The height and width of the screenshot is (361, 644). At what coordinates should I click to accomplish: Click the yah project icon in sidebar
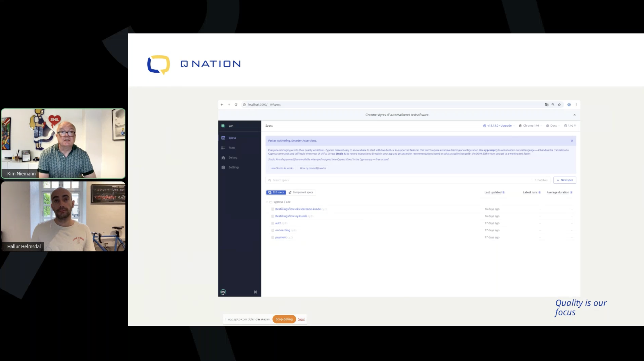click(x=223, y=126)
